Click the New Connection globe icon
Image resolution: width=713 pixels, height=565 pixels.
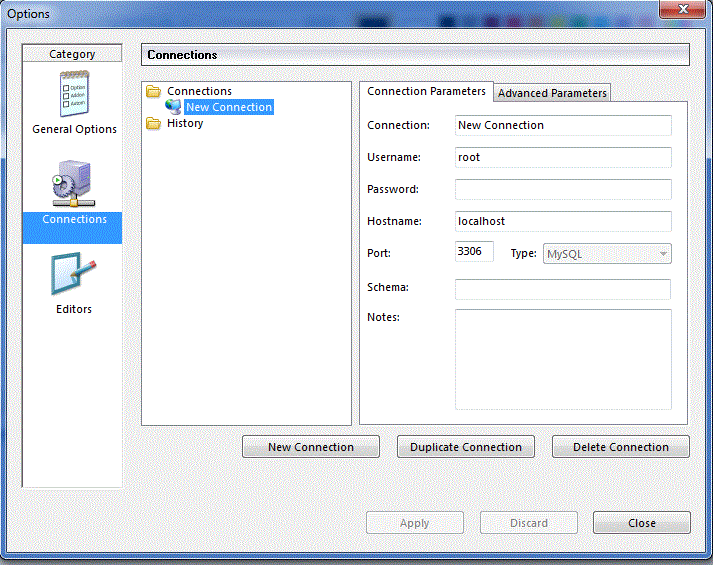click(173, 107)
